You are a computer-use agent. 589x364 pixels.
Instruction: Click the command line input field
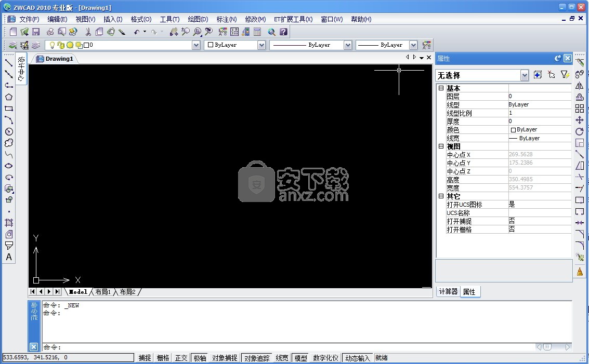289,347
